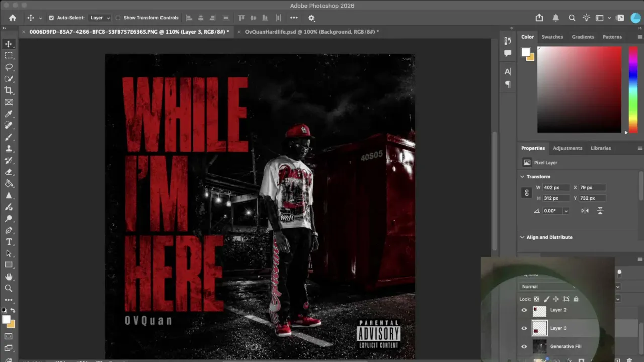Select the Zoom tool
Image resolution: width=644 pixels, height=362 pixels.
[9, 288]
